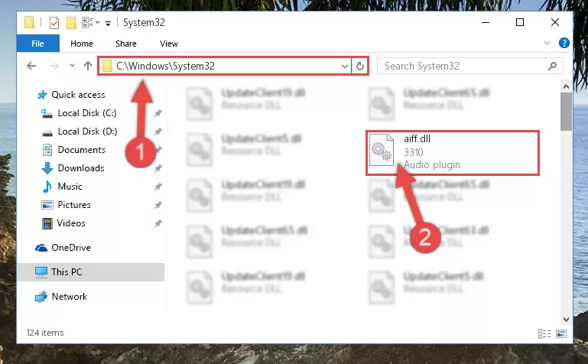Go up one folder level arrow
Viewport: 588px width, 364px height.
(x=88, y=66)
